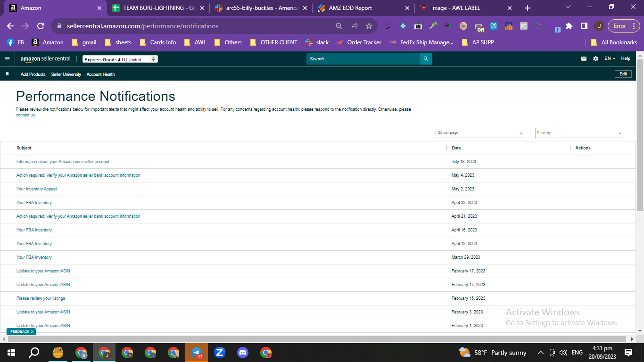Open the bank verification notice dated May 4

[78, 175]
